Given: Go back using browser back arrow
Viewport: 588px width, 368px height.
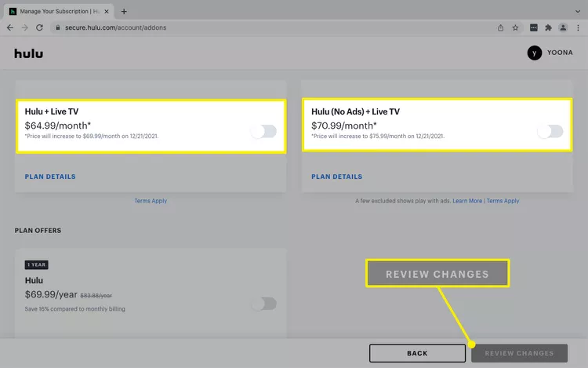Looking at the screenshot, I should coord(10,27).
